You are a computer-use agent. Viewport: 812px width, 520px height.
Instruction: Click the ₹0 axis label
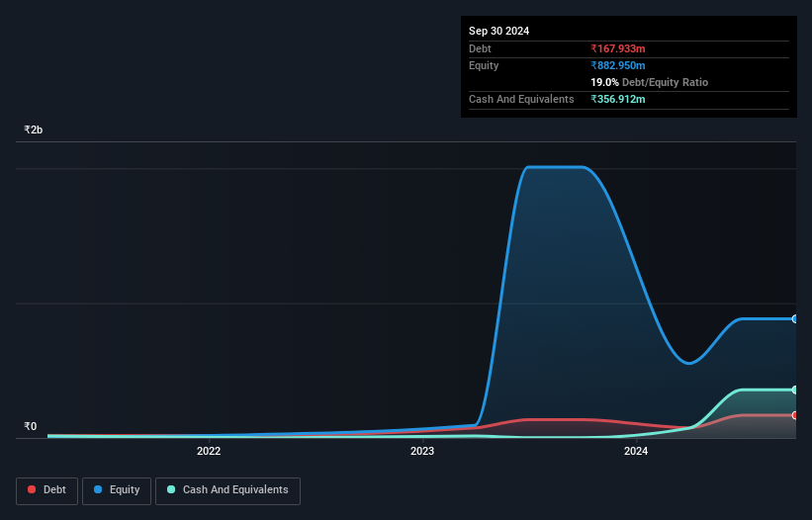pyautogui.click(x=30, y=426)
